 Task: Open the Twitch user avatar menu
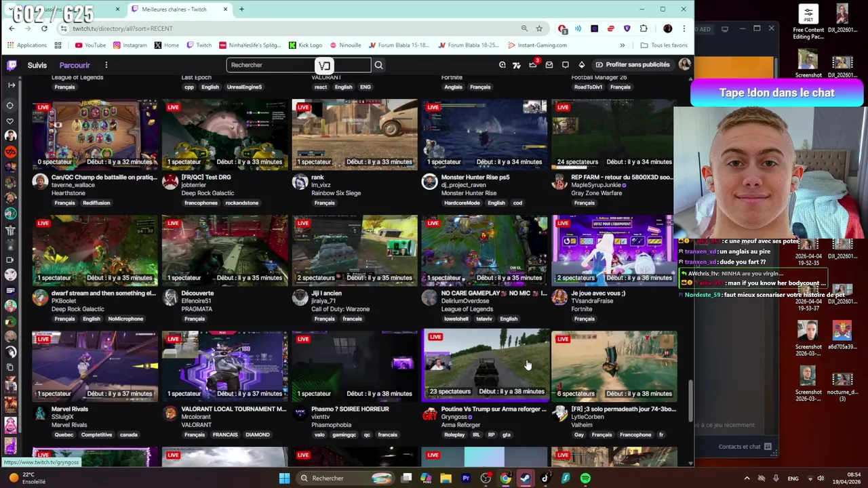coord(684,64)
